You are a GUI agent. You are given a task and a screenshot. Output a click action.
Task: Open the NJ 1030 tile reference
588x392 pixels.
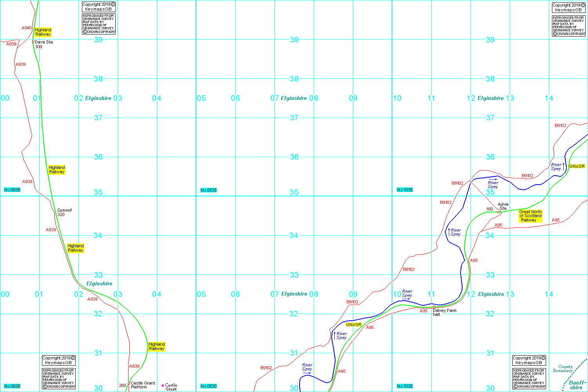pyautogui.click(x=405, y=387)
